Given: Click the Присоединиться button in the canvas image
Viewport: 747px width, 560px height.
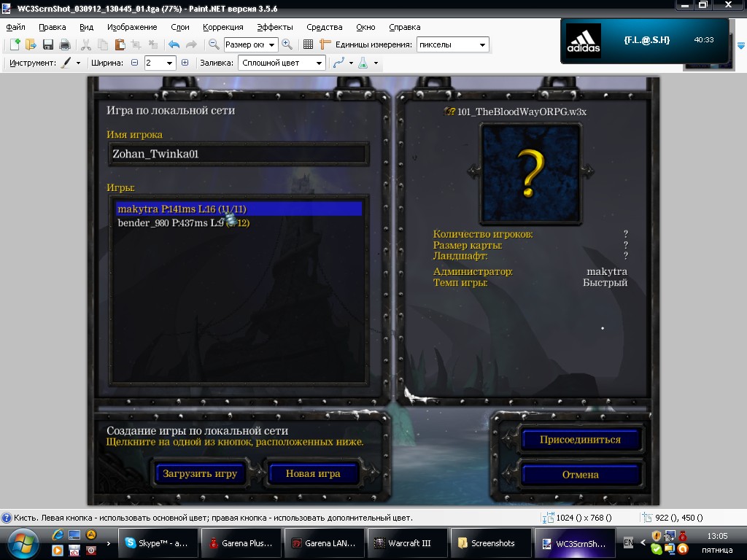Looking at the screenshot, I should [580, 440].
